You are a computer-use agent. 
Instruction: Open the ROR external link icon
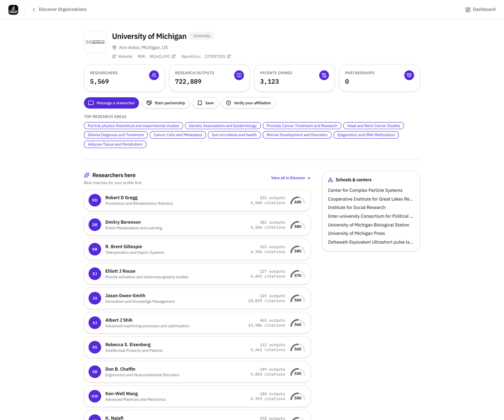point(174,56)
